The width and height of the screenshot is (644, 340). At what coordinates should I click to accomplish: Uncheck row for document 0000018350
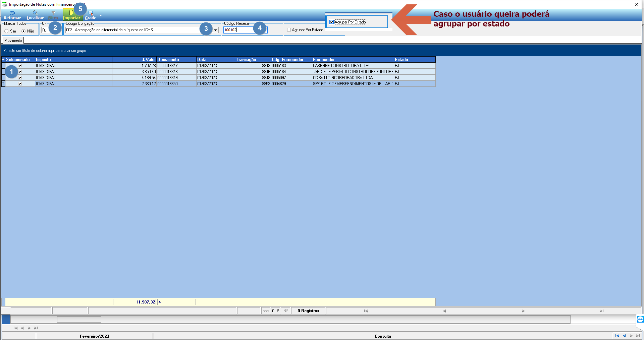[x=20, y=84]
